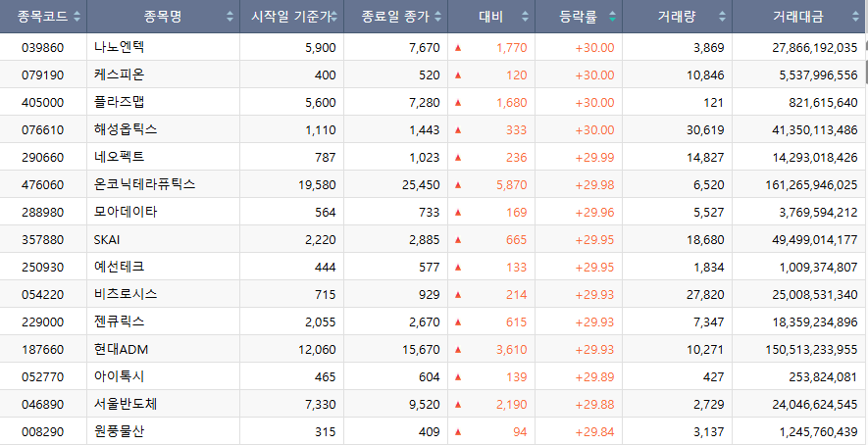Click the 종목코드 column header label
The width and height of the screenshot is (868, 445).
(42, 17)
